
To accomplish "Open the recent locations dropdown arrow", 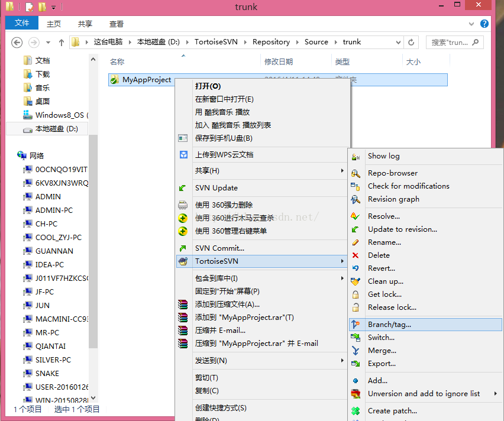I will point(49,43).
